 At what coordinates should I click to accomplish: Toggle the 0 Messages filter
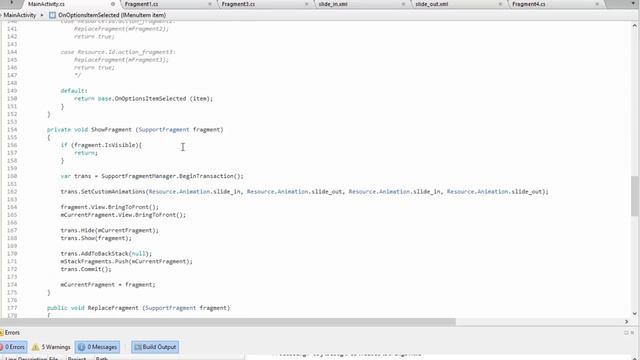(97, 347)
